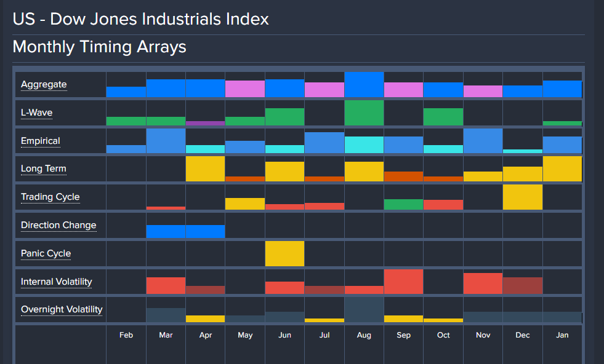Select the Internal Volatility bar for September
604x364 pixels.
pos(404,282)
